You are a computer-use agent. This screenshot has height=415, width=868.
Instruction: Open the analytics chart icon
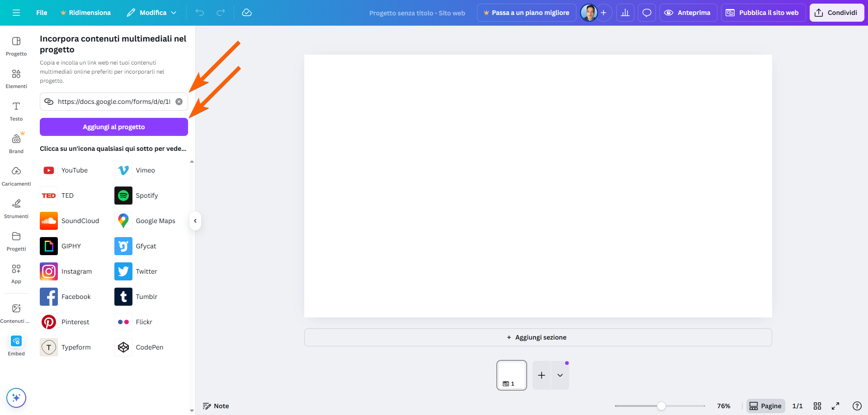[625, 13]
